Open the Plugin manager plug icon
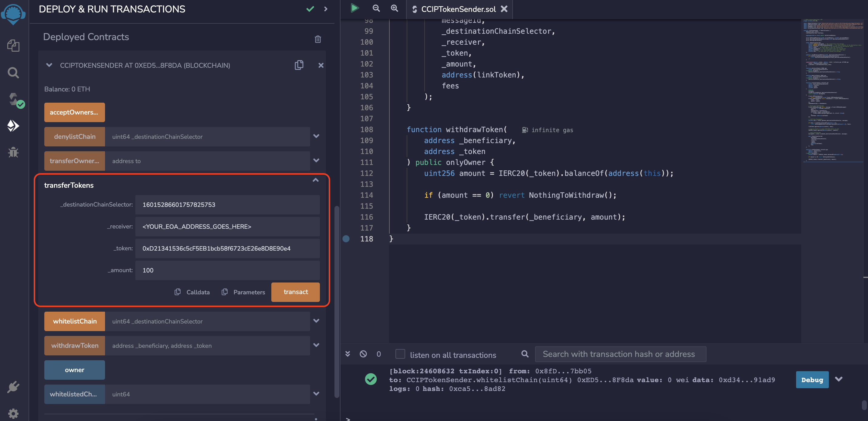This screenshot has height=421, width=868. coord(13,387)
